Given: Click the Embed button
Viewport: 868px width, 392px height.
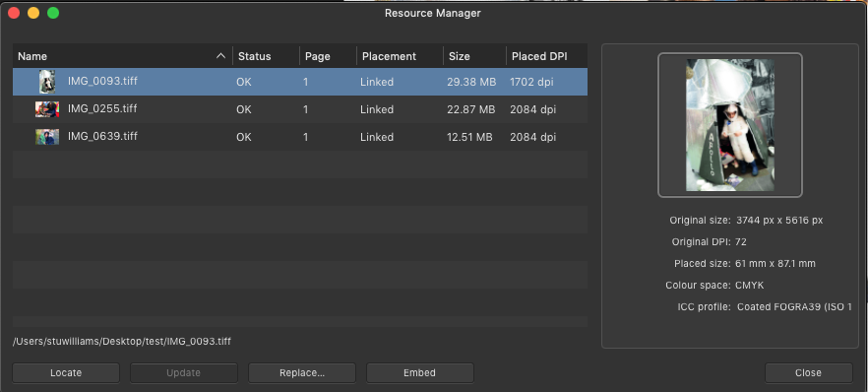Looking at the screenshot, I should pos(419,372).
